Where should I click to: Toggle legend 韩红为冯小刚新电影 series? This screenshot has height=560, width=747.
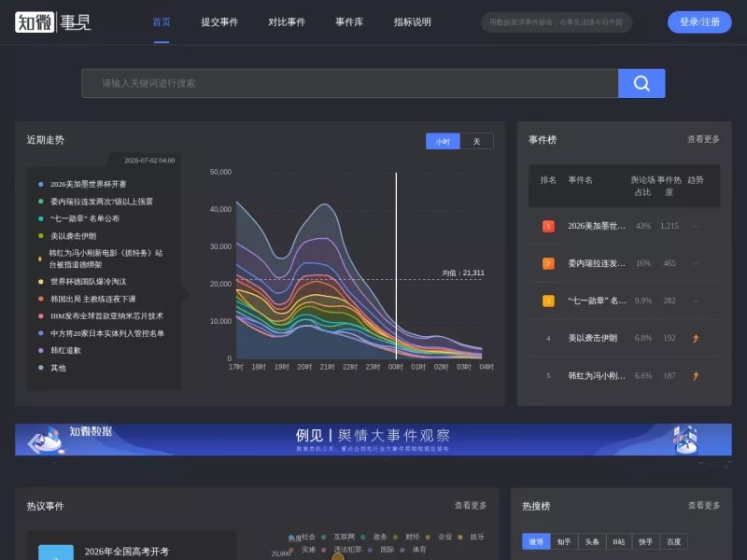point(101,259)
